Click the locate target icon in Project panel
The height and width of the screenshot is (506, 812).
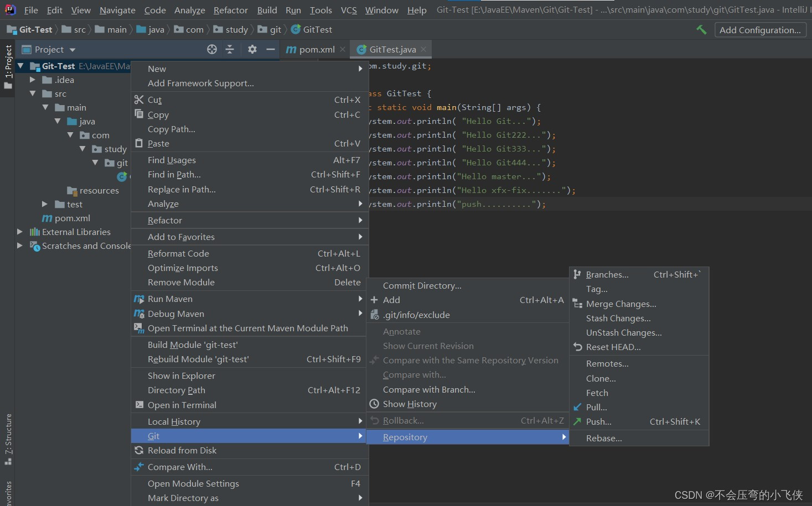click(212, 49)
